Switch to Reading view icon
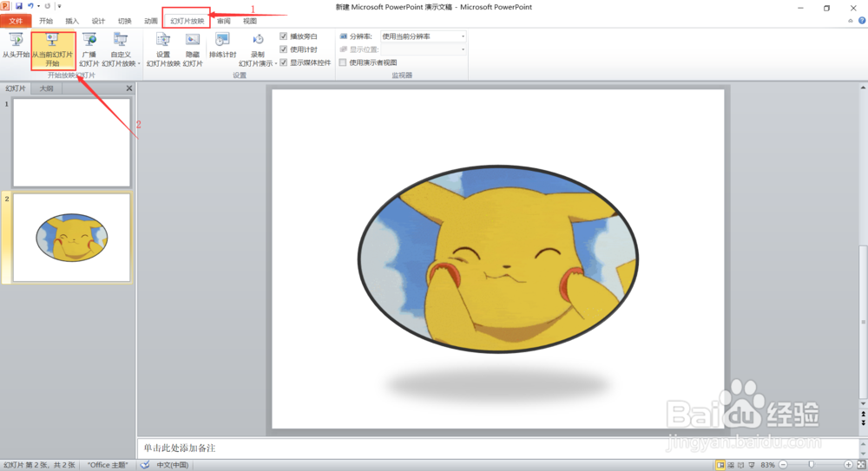 pyautogui.click(x=740, y=465)
